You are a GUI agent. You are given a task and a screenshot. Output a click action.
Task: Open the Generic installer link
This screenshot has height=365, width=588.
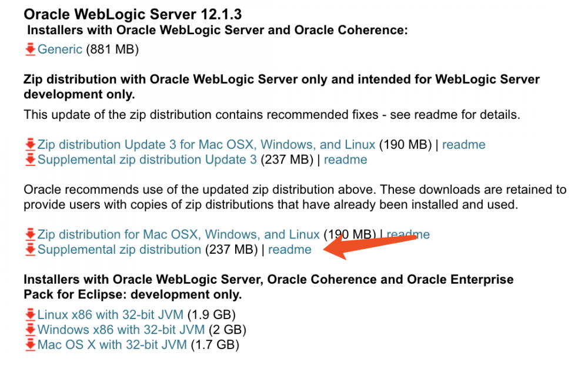[x=60, y=49]
